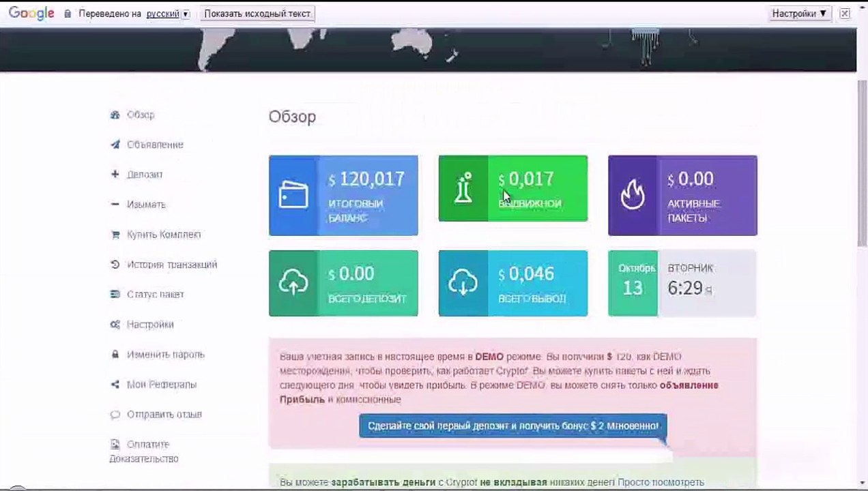Click the Обзор dashboard icon in sidebar
868x491 pixels.
point(115,115)
